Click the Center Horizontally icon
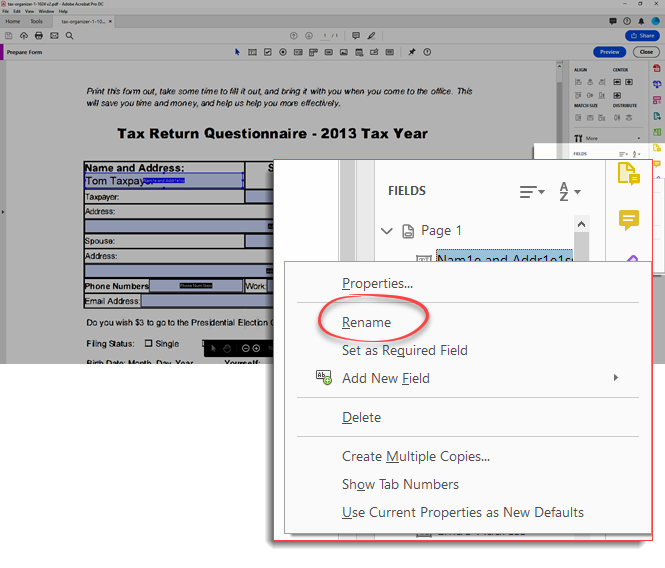This screenshot has height=568, width=665. point(617,82)
